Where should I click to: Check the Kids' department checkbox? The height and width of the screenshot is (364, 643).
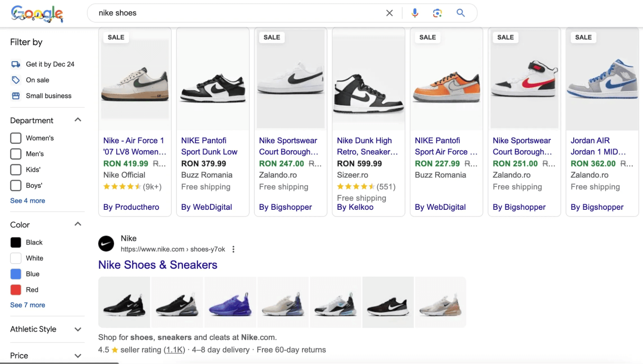[15, 169]
